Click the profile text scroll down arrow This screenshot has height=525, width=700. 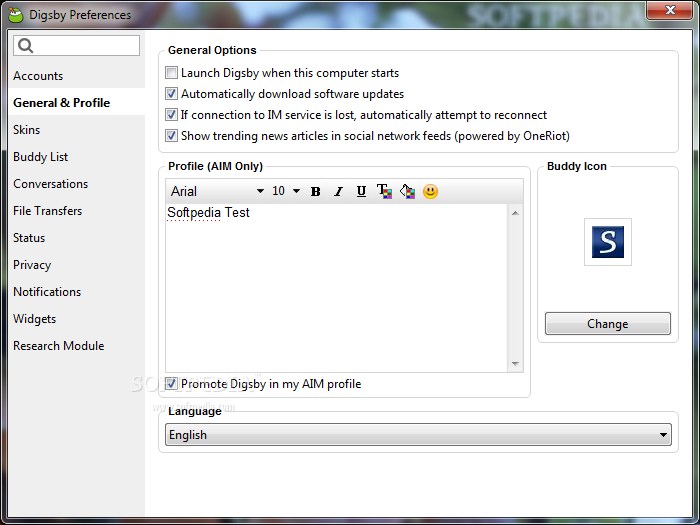click(x=515, y=364)
